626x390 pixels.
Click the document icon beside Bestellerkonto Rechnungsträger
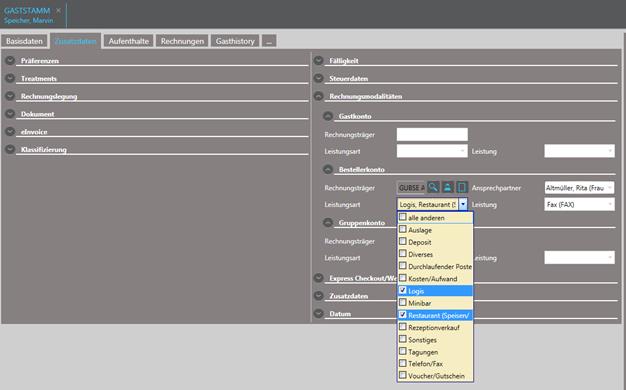(x=462, y=187)
